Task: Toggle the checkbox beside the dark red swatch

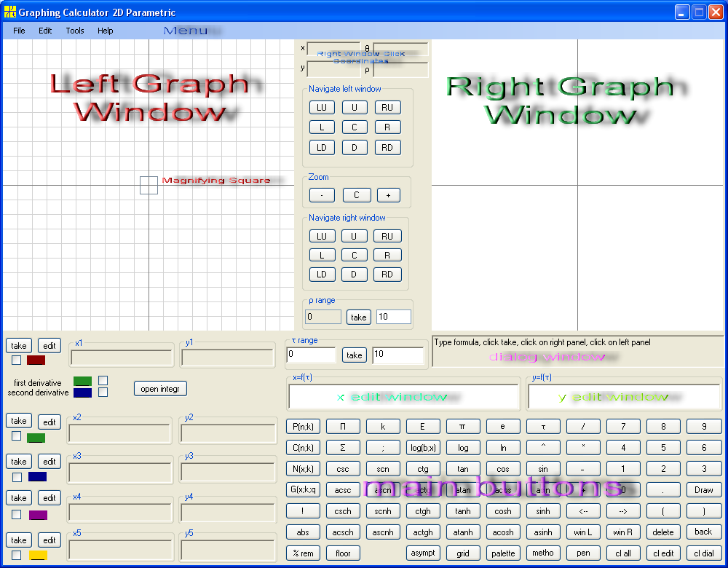Action: pos(16,360)
